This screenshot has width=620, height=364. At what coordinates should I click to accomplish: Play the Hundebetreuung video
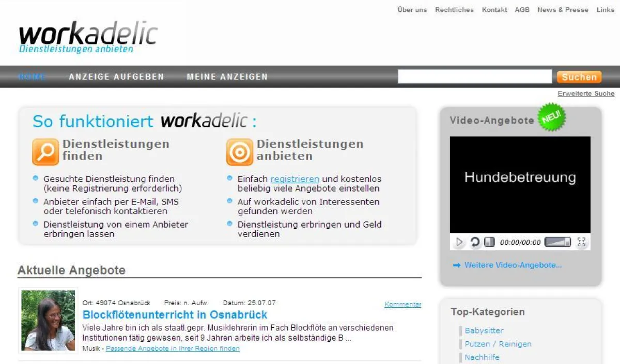coord(459,242)
